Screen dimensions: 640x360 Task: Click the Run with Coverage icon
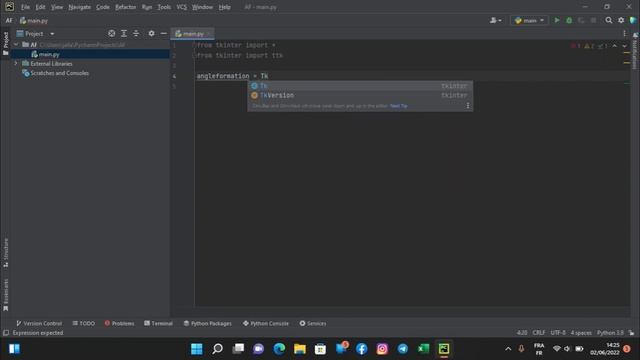[581, 20]
